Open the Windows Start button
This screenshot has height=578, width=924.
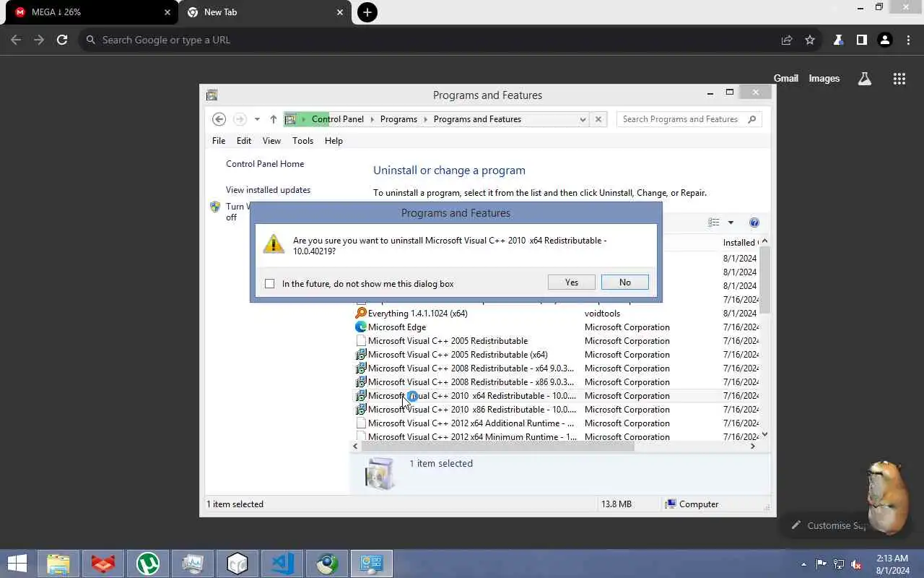pos(17,564)
